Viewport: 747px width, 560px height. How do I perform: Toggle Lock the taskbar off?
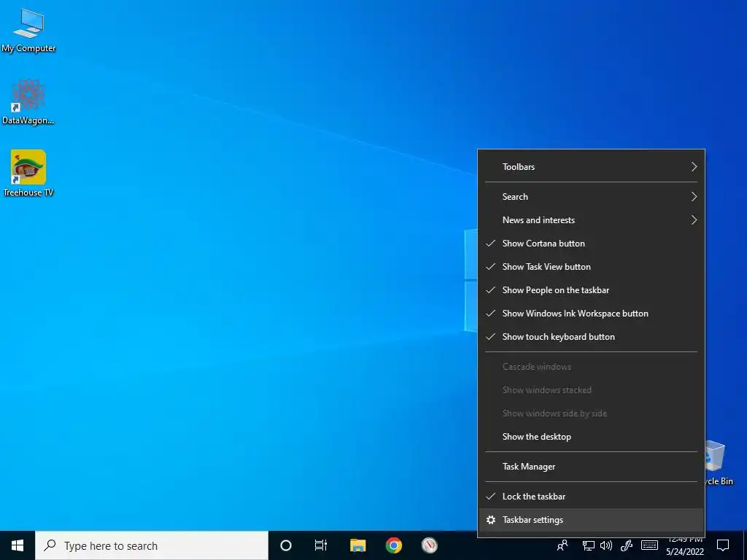[x=591, y=497]
